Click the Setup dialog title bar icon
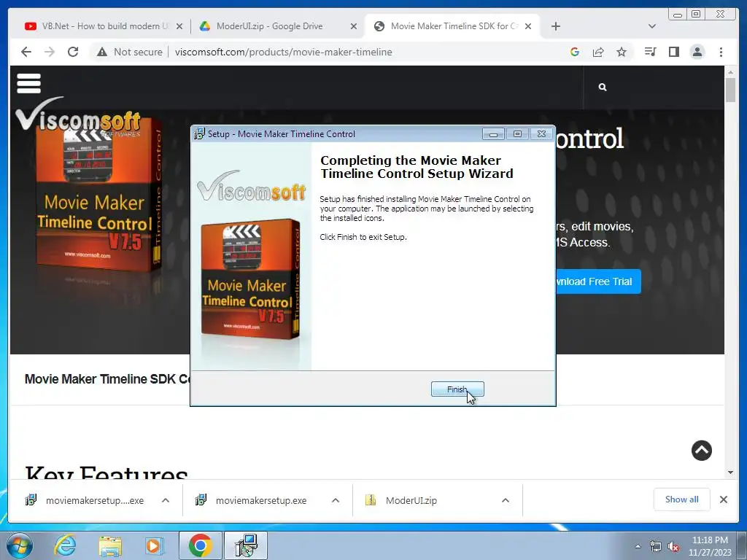This screenshot has width=747, height=560. point(200,134)
